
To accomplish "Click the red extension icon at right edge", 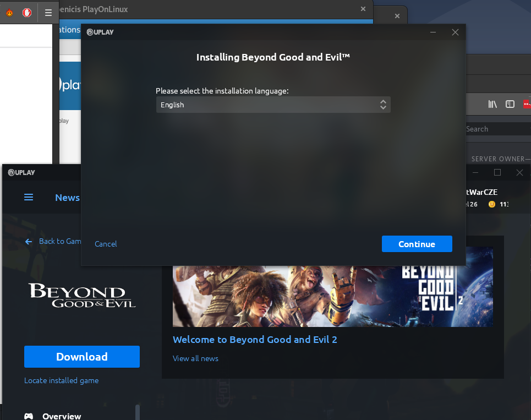I will (x=527, y=104).
